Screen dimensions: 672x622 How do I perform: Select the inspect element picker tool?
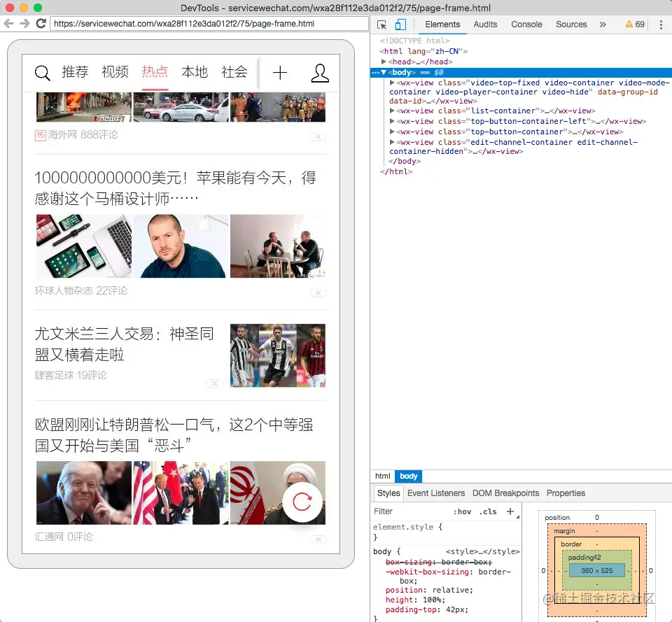point(382,24)
